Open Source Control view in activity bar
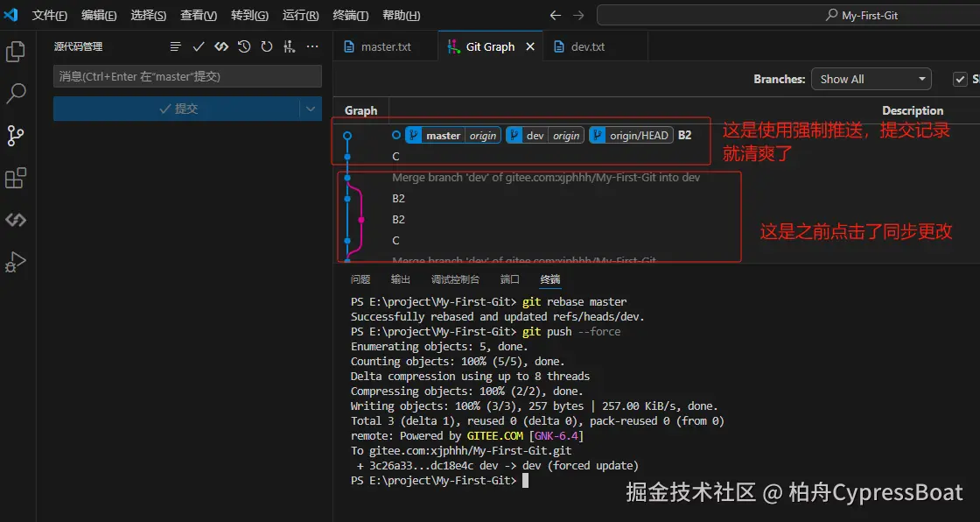Viewport: 980px width, 522px height. (16, 135)
